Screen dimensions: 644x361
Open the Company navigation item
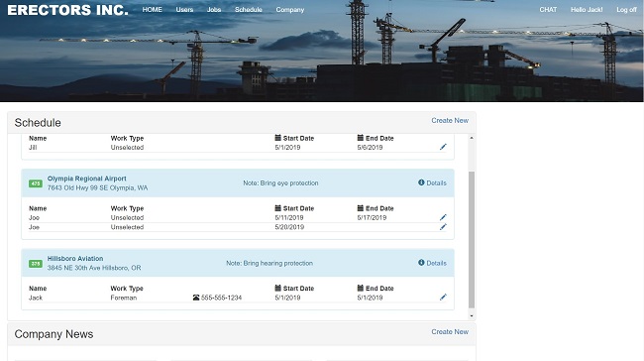coord(290,10)
